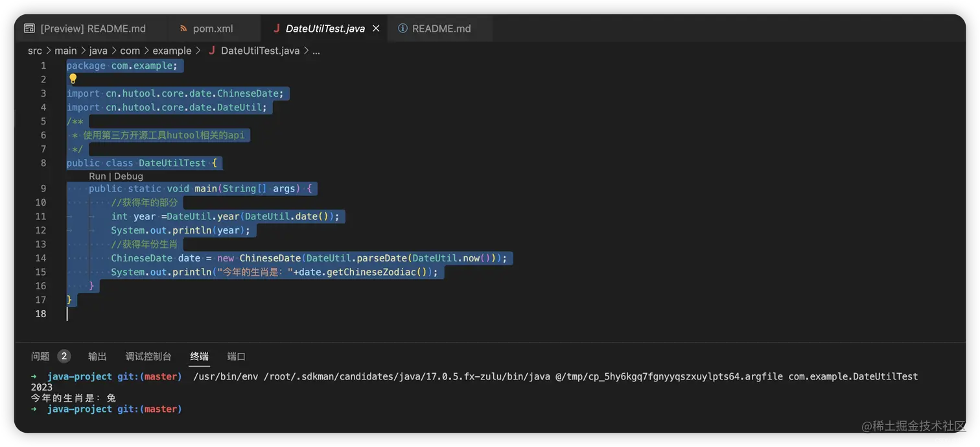The width and height of the screenshot is (980, 447).
Task: Click 'int year =DateUtil.year' code line
Action: pos(225,217)
